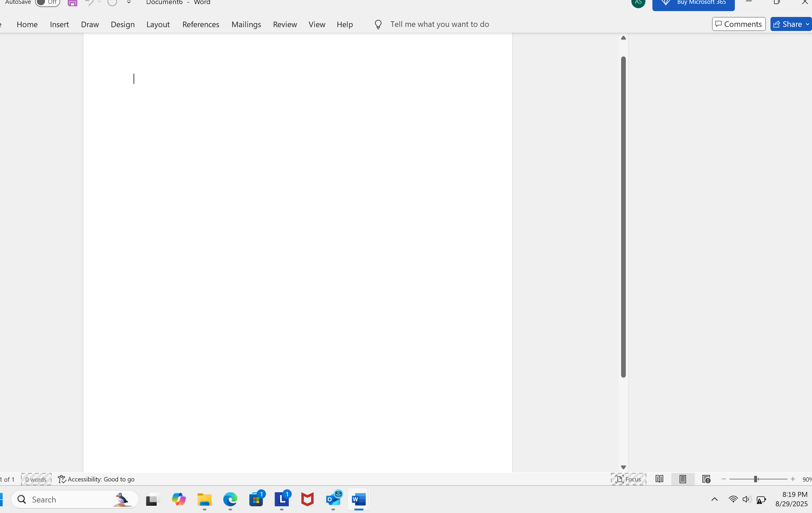812x513 pixels.
Task: Open the References ribbon tab
Action: click(x=201, y=24)
